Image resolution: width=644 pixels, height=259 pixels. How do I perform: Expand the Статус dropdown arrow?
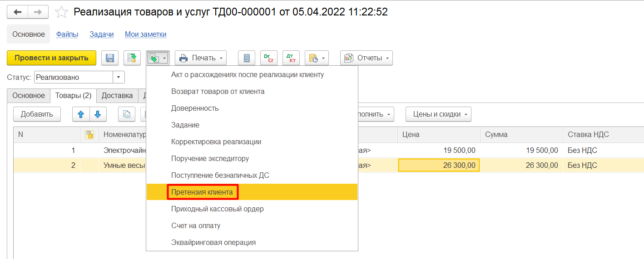[119, 77]
